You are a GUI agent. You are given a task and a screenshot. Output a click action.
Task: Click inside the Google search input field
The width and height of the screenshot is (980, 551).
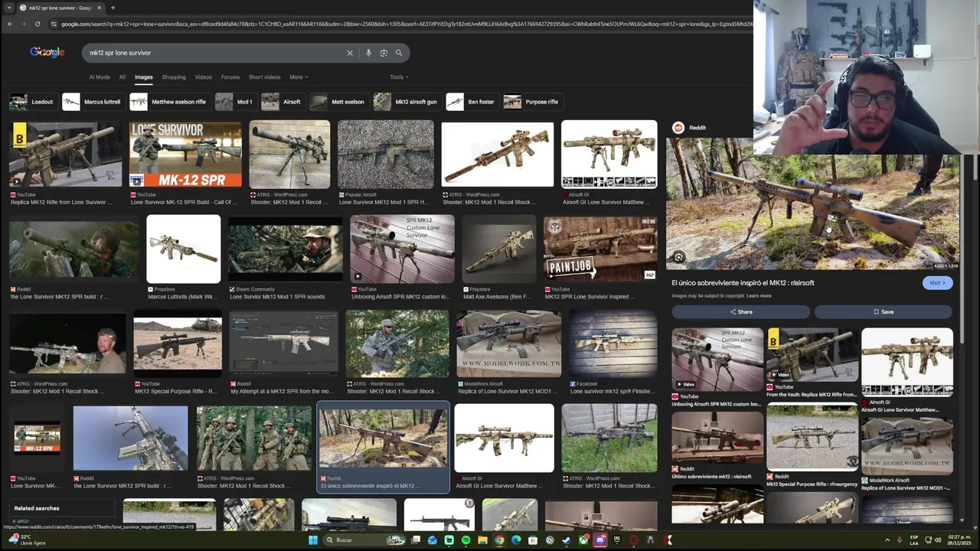214,53
